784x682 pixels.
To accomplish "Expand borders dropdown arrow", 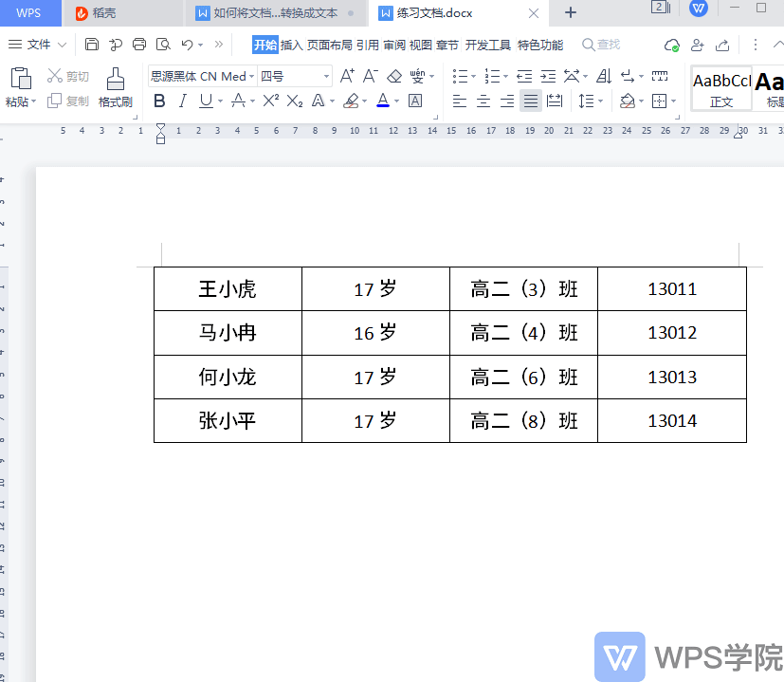I will pyautogui.click(x=673, y=101).
